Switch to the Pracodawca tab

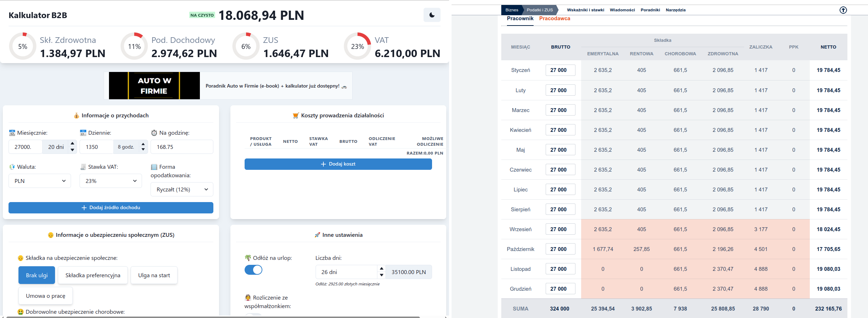click(x=555, y=18)
